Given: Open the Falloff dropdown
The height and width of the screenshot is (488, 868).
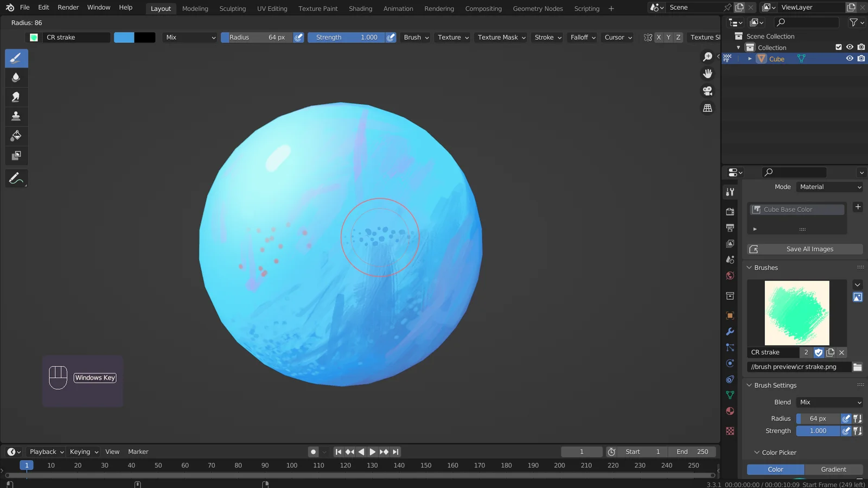Looking at the screenshot, I should click(x=583, y=37).
